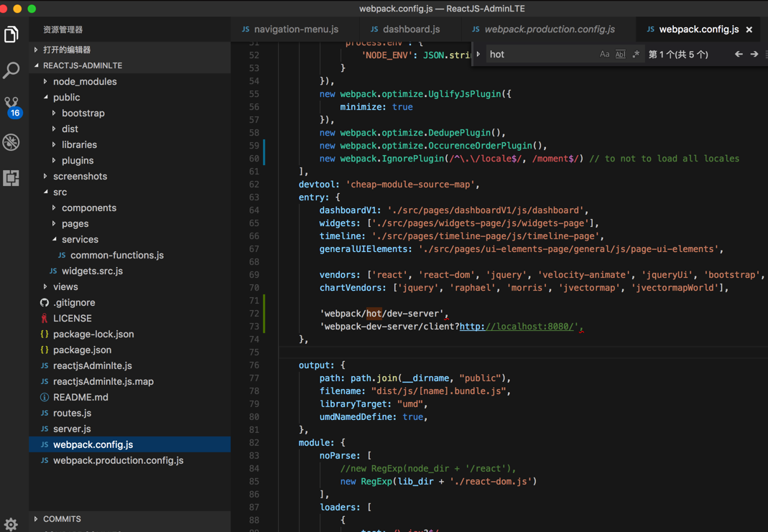This screenshot has width=768, height=532.
Task: Switch to the navigation-menu.js tab
Action: tap(295, 29)
